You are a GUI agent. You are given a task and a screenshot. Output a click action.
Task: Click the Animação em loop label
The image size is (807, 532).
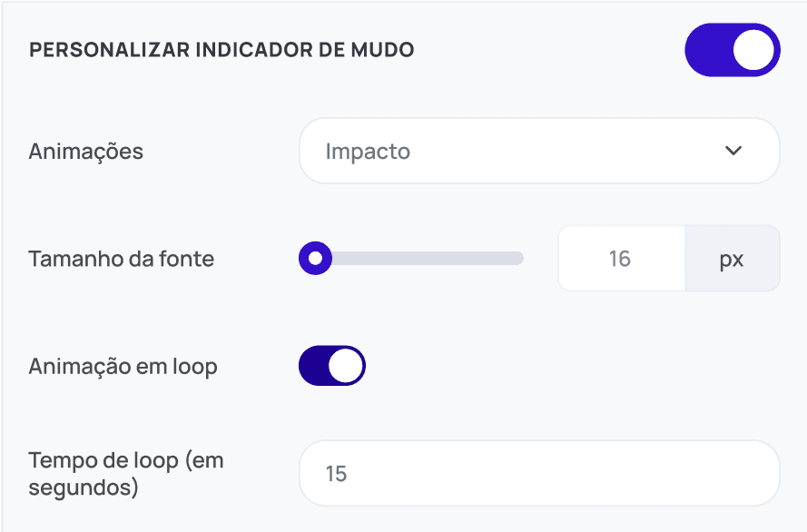point(123,367)
